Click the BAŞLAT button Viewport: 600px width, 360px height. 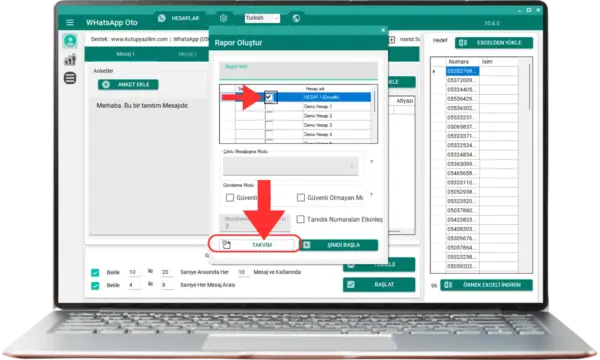pyautogui.click(x=379, y=285)
